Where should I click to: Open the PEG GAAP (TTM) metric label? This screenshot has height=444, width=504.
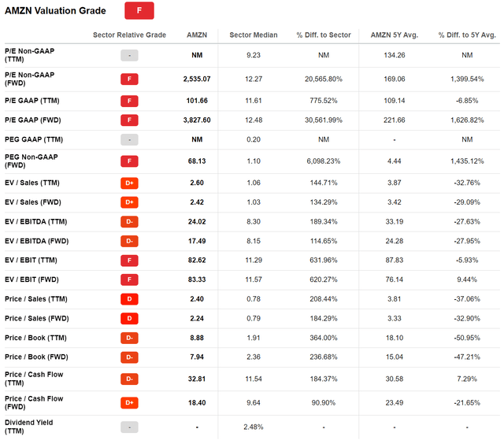34,140
